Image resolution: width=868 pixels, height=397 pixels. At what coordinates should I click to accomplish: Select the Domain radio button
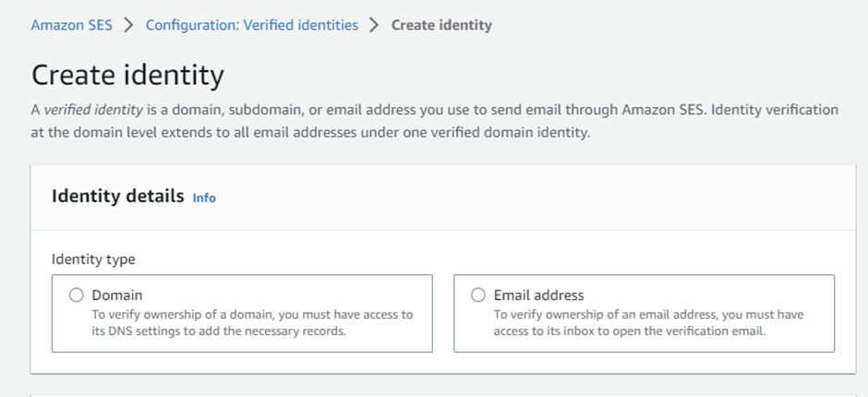click(x=76, y=295)
